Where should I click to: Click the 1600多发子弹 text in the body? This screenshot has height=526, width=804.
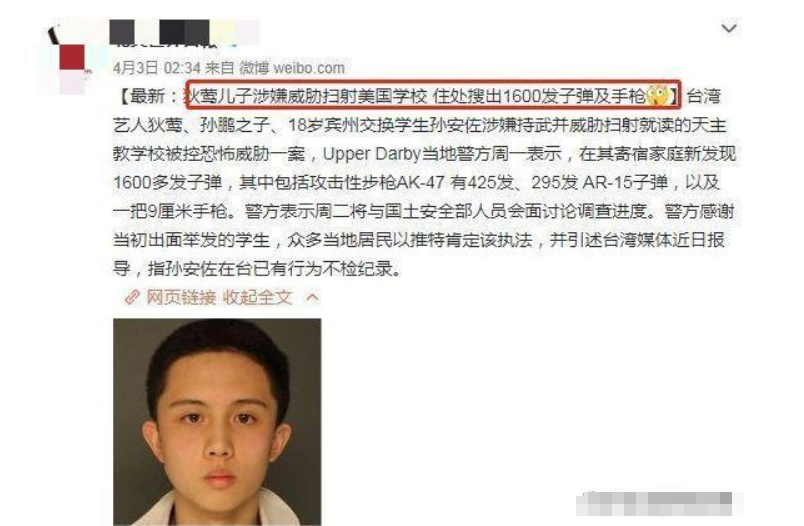coord(167,183)
